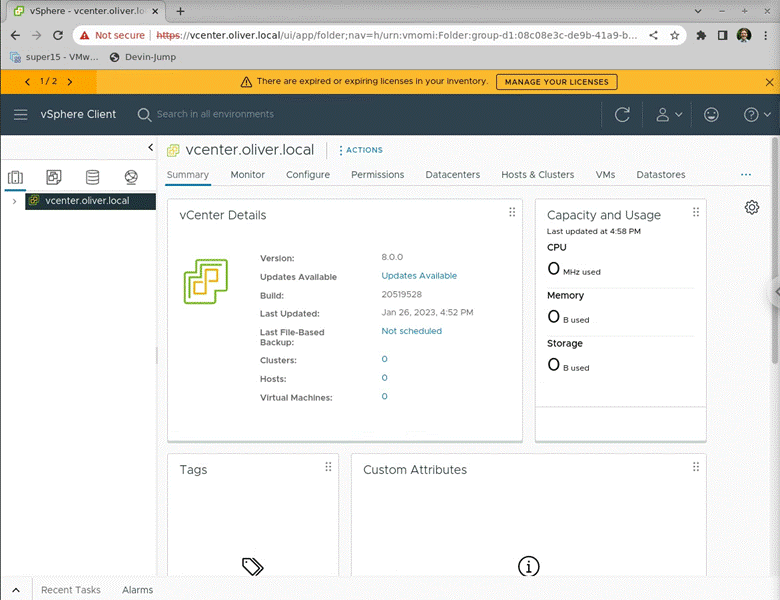Switch to the VMs tab

(x=605, y=175)
